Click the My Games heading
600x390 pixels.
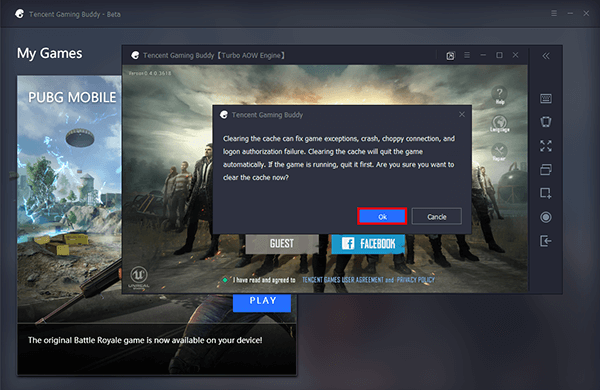point(49,53)
